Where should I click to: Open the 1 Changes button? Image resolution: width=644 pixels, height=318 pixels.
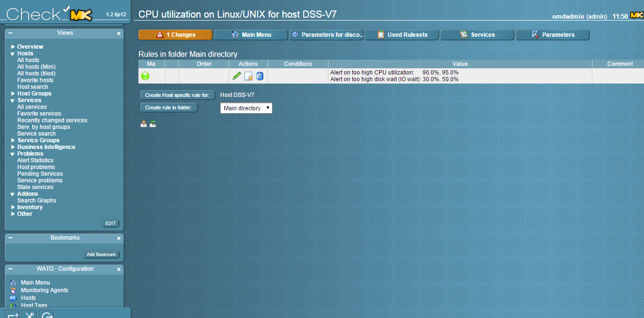[x=175, y=35]
